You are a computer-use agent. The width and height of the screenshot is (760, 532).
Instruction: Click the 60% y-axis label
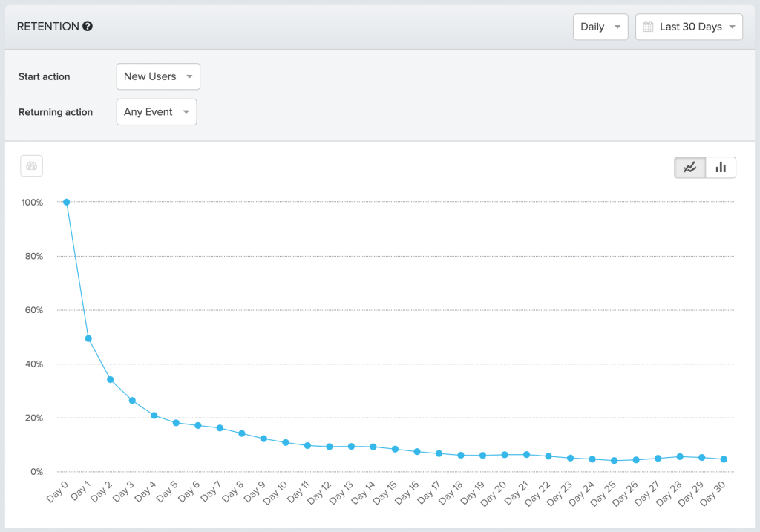(x=34, y=310)
